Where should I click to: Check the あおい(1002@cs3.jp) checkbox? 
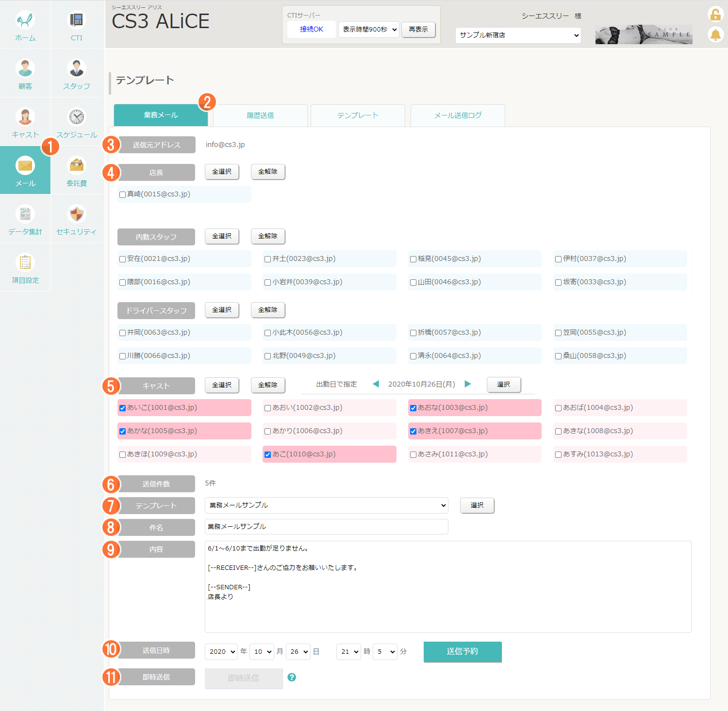(x=268, y=408)
